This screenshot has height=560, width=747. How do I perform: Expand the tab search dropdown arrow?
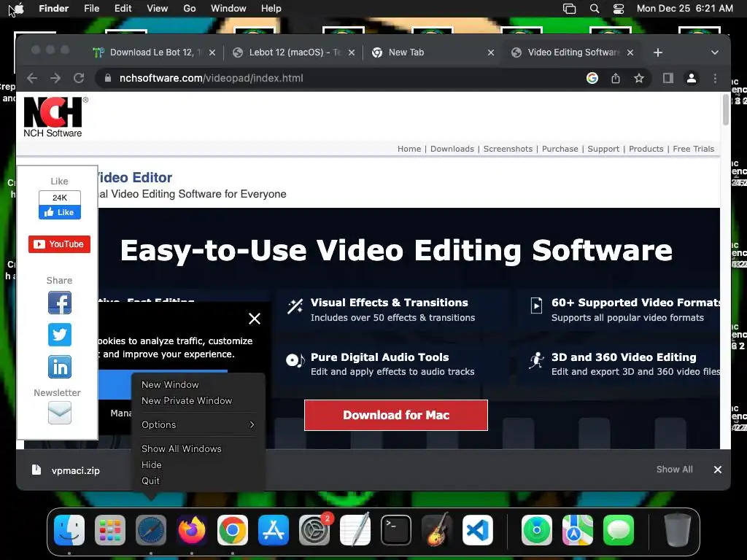click(715, 52)
